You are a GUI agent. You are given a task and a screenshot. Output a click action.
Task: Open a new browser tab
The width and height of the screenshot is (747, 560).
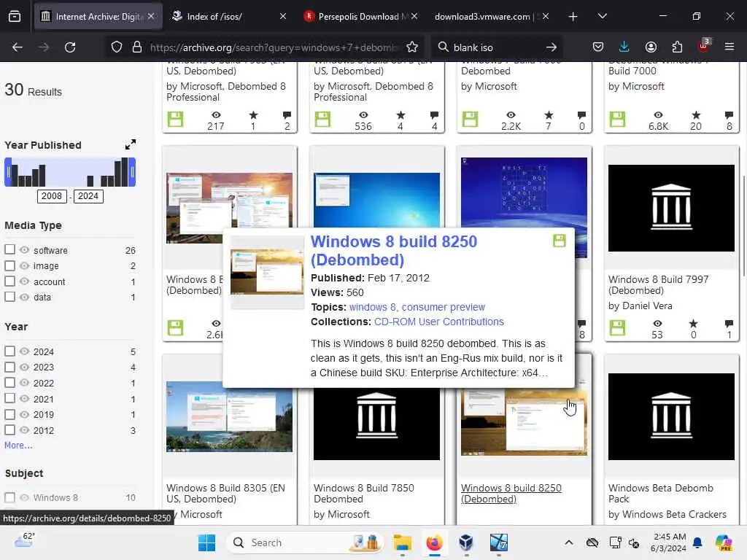573,17
